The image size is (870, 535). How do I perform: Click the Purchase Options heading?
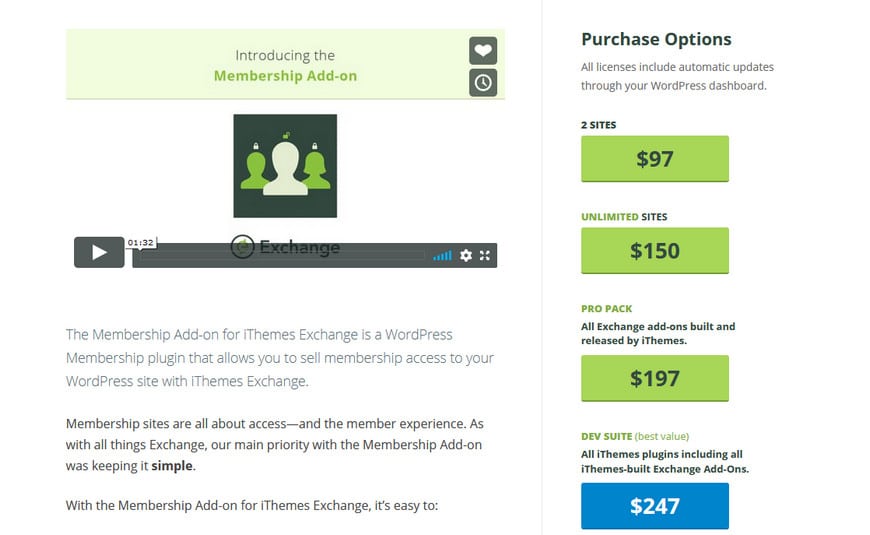click(656, 39)
